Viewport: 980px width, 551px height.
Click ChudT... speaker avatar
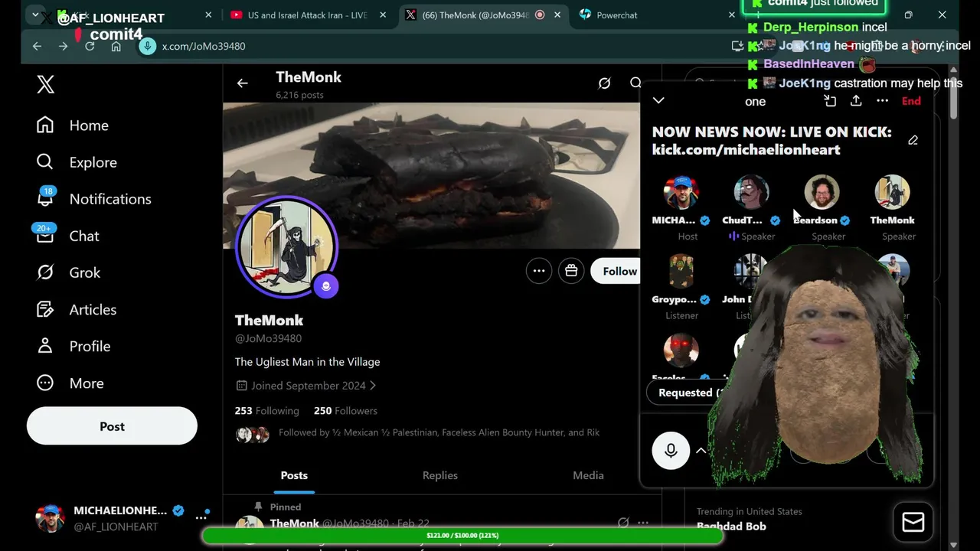coord(751,192)
